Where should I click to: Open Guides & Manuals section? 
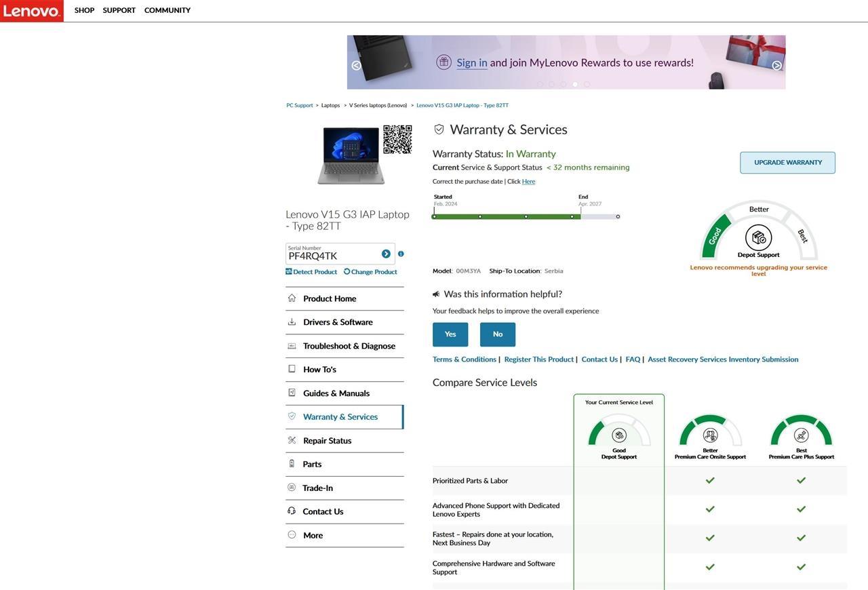click(x=344, y=393)
